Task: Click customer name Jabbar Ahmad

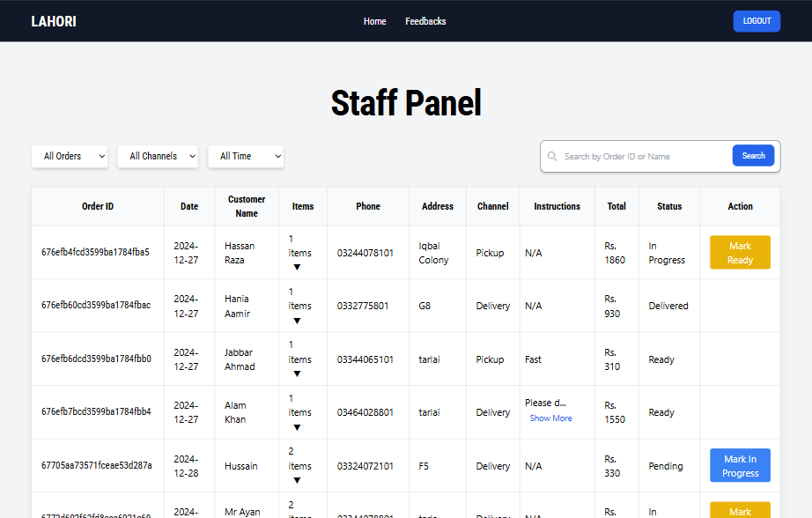Action: pyautogui.click(x=240, y=359)
